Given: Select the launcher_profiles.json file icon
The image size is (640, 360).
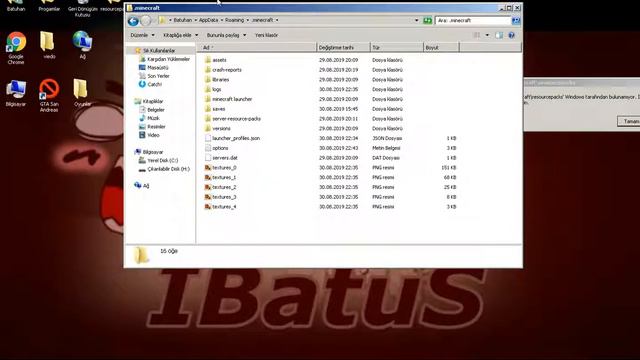Looking at the screenshot, I should [208, 138].
